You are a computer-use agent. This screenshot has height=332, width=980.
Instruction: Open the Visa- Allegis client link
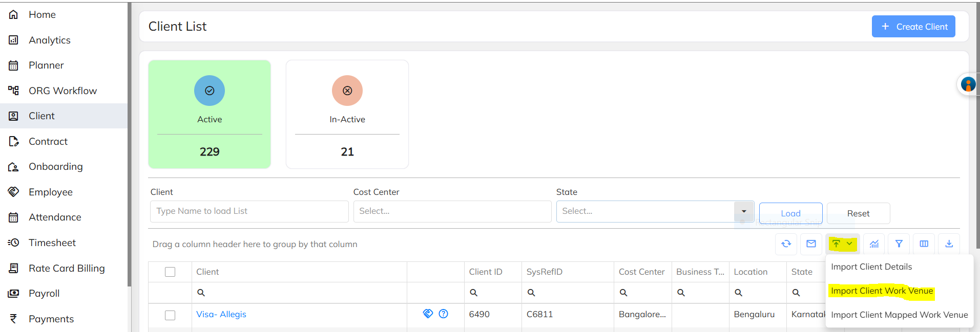point(221,314)
